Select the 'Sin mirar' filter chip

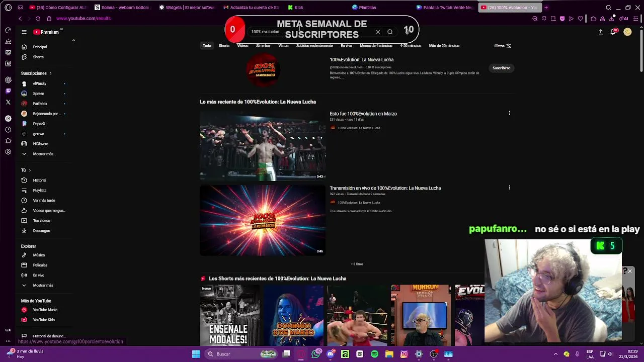(x=263, y=46)
